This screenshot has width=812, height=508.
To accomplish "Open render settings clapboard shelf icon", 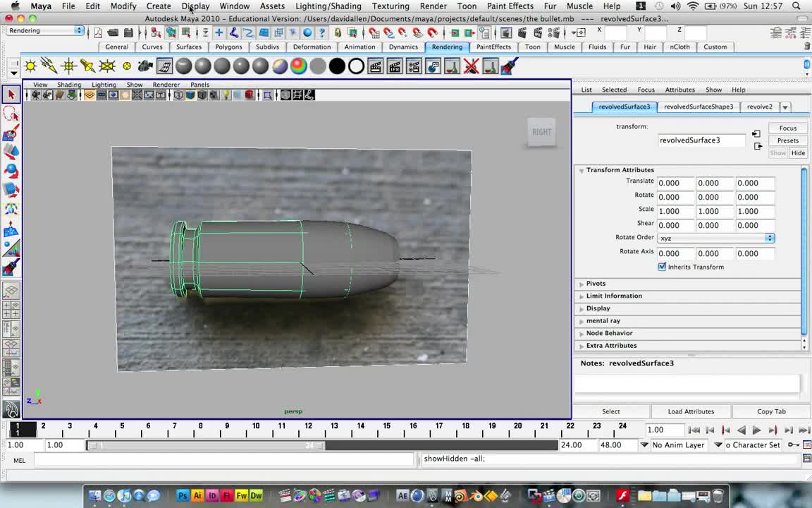I will [414, 66].
